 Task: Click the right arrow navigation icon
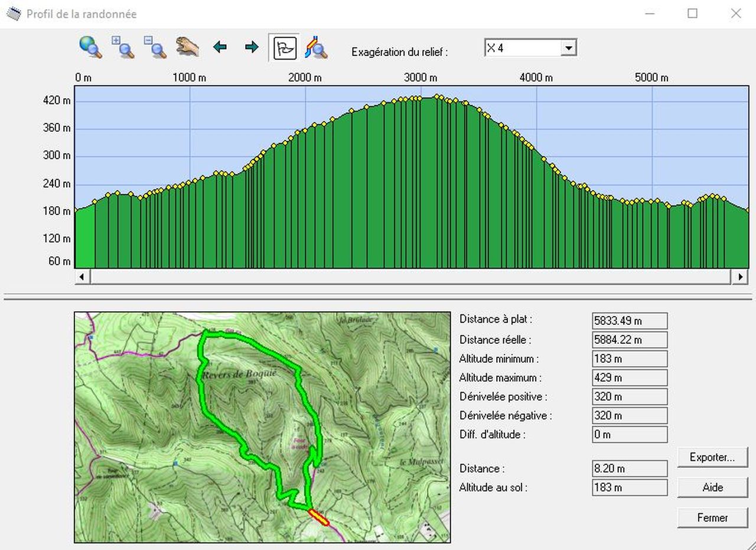(x=252, y=47)
